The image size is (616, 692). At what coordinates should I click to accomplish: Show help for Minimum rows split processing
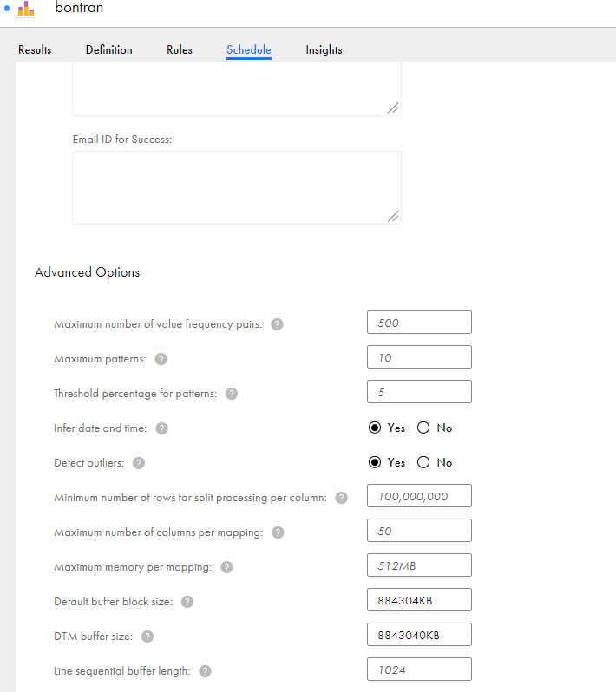click(341, 498)
